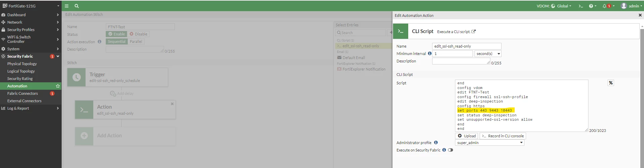Open the Administrator profile super_admin dropdown
This screenshot has width=644, height=168.
point(489,143)
